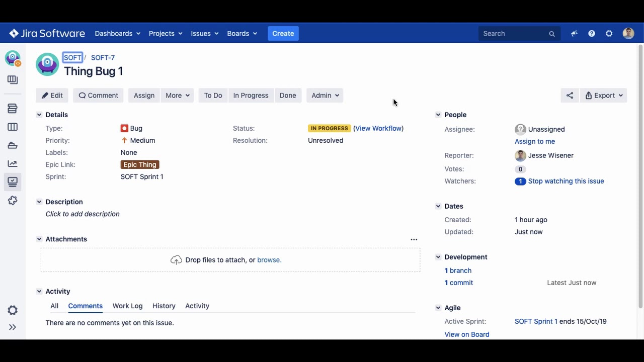The image size is (644, 362).
Task: Click to add description text
Action: 83,214
